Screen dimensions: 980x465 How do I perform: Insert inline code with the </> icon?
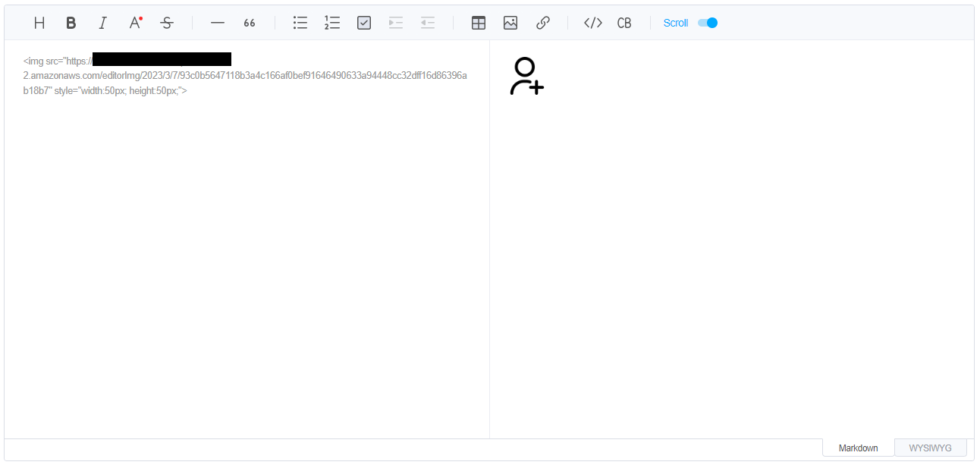(592, 23)
